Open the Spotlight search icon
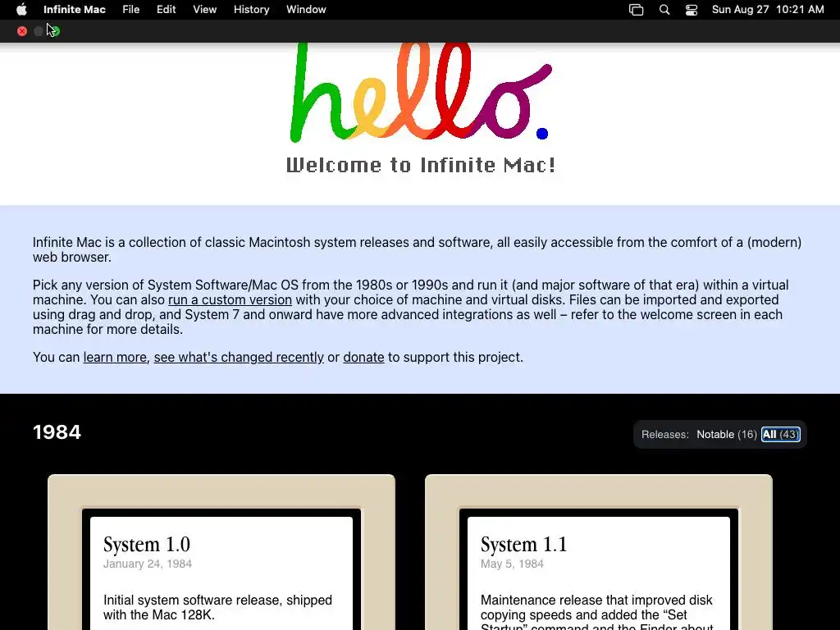 [x=664, y=10]
